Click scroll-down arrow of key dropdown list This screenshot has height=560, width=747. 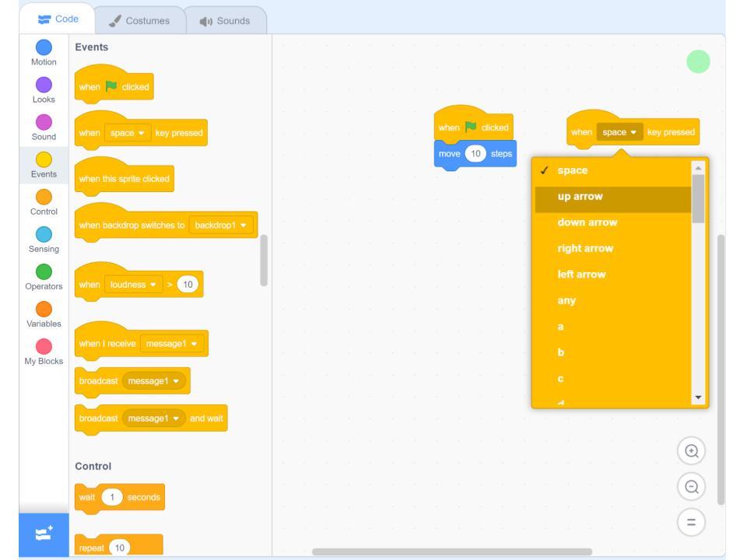pyautogui.click(x=698, y=397)
